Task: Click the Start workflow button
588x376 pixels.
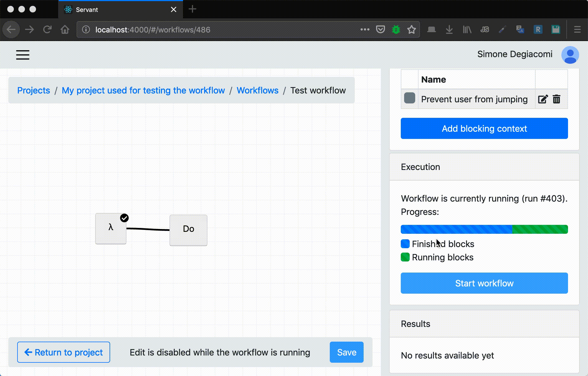Action: [484, 283]
